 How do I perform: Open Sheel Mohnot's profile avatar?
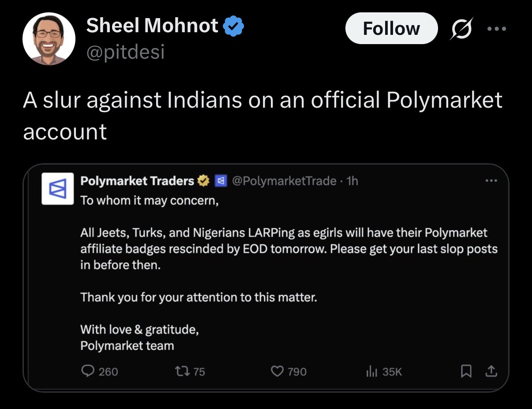[x=49, y=39]
